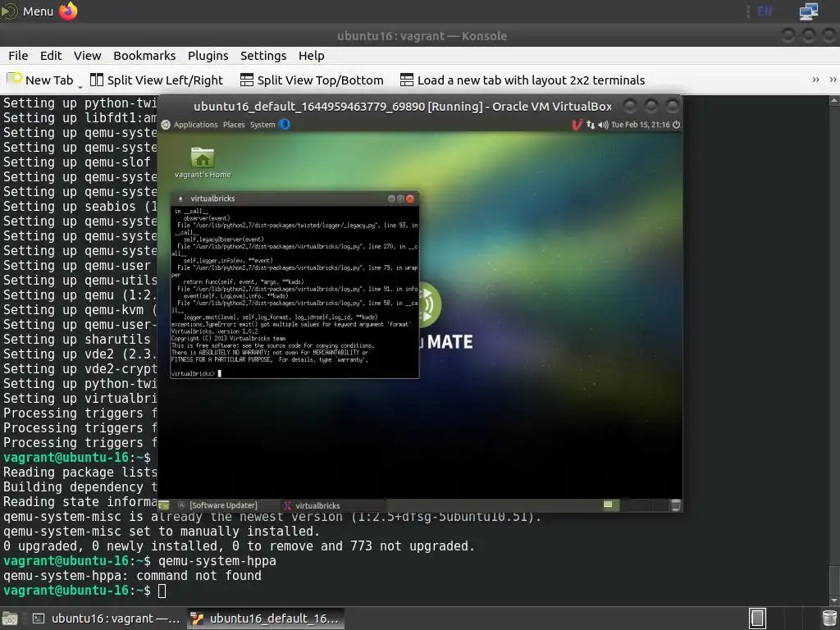Open Applications menu in VirtualBox guest
The width and height of the screenshot is (840, 630).
coord(195,125)
